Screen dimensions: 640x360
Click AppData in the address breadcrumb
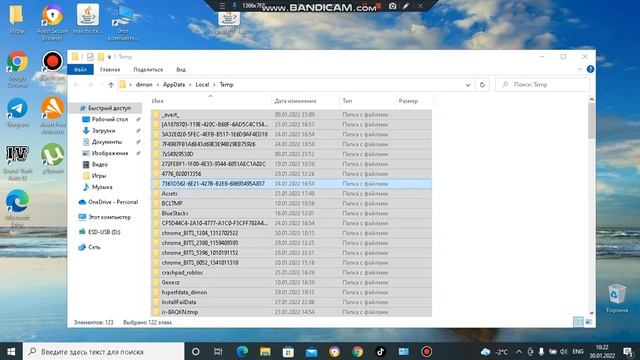pos(174,84)
